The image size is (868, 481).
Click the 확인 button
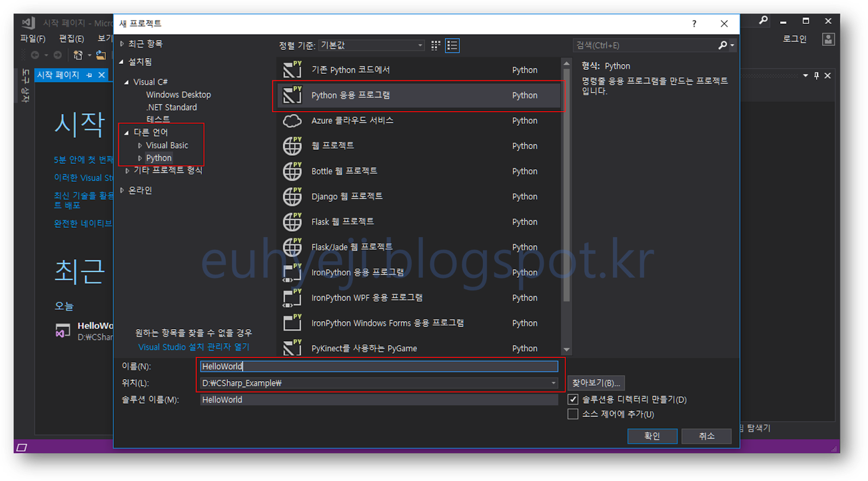tap(652, 436)
